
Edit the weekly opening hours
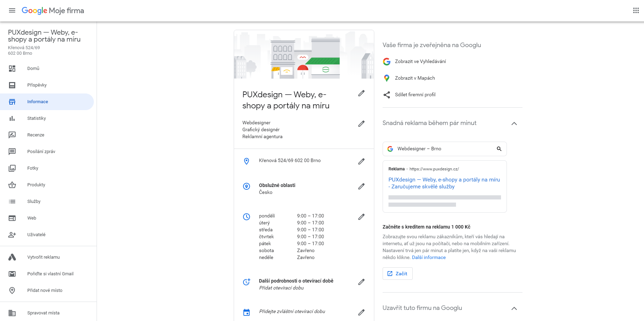361,217
